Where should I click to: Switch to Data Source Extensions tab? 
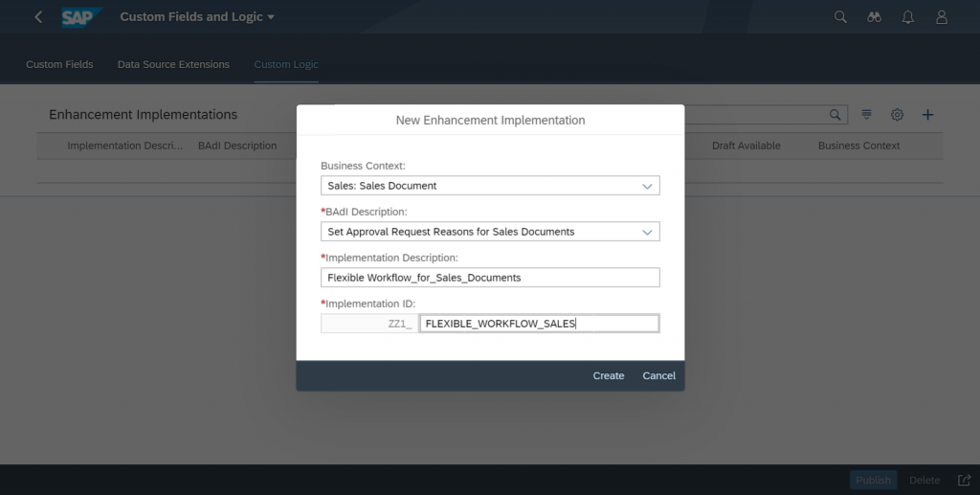pos(173,64)
